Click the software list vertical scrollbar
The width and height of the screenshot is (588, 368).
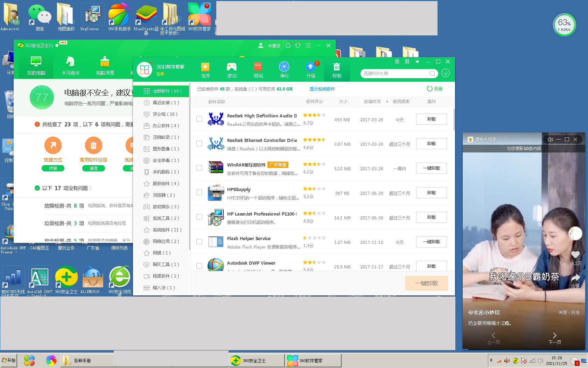[x=454, y=120]
